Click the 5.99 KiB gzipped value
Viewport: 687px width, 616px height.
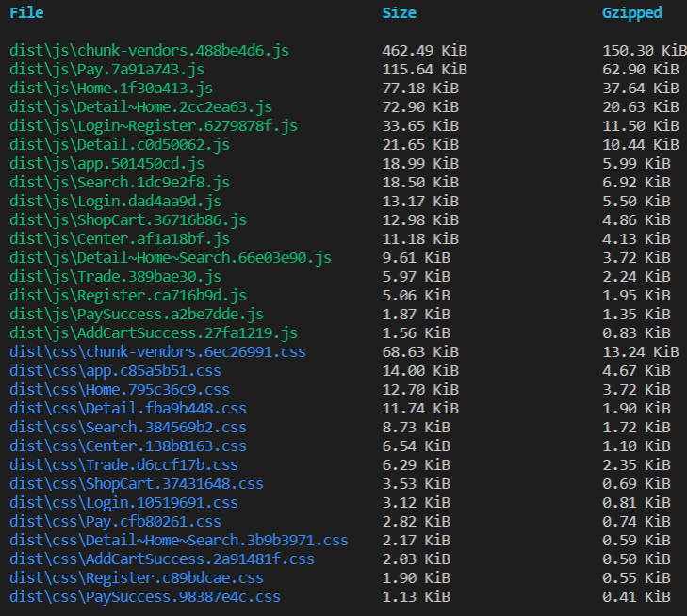pos(637,163)
